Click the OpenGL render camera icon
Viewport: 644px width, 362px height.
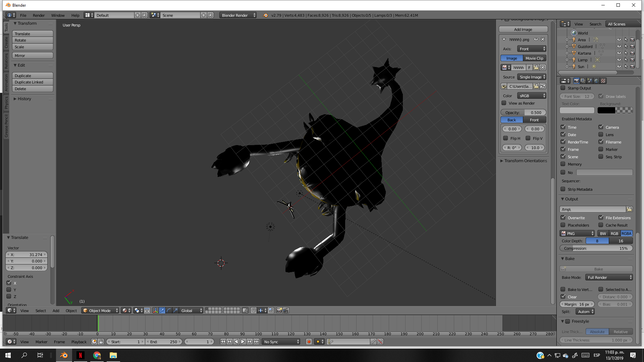coord(279,310)
